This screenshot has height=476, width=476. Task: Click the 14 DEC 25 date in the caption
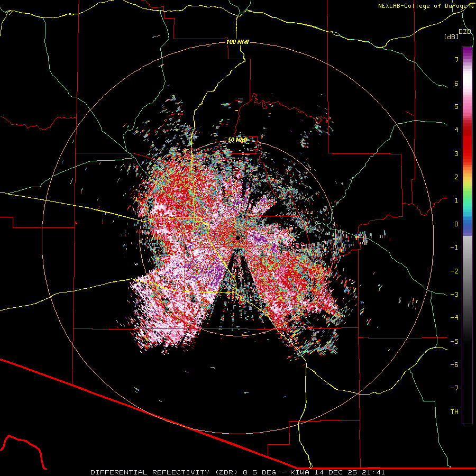click(x=336, y=472)
